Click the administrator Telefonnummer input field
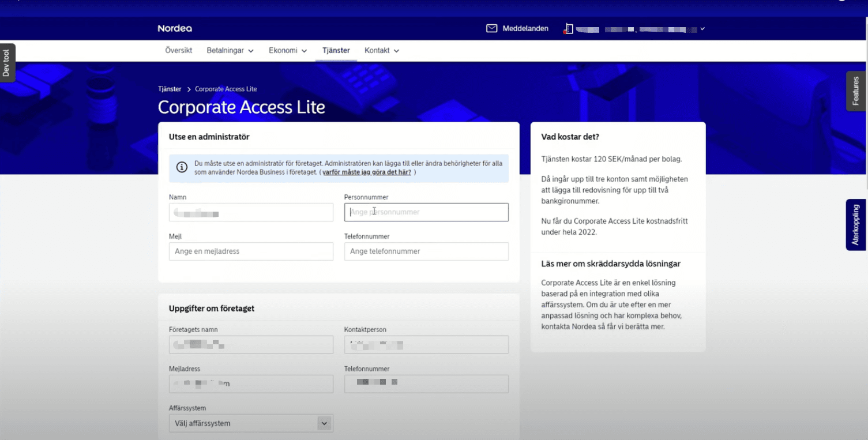 [x=426, y=251]
